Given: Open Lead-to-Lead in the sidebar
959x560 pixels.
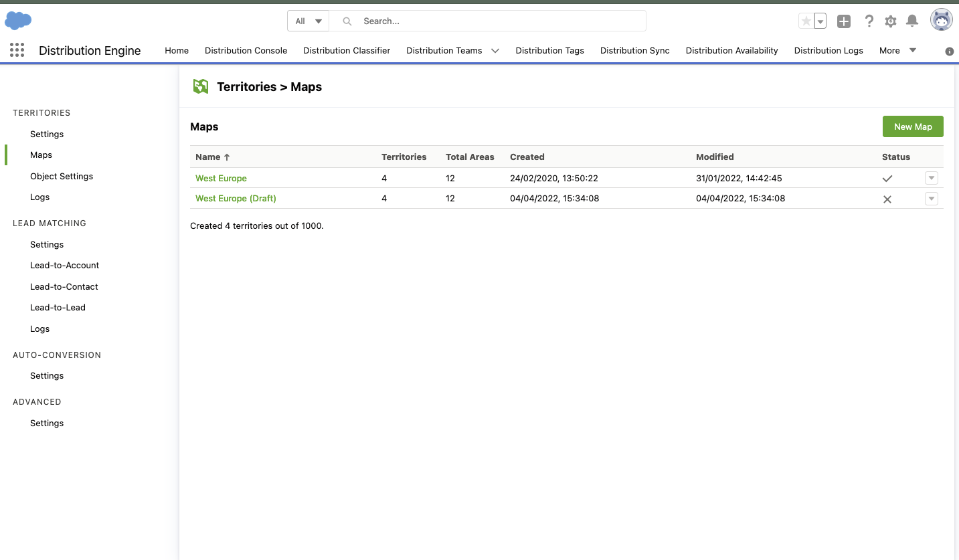Looking at the screenshot, I should tap(58, 308).
